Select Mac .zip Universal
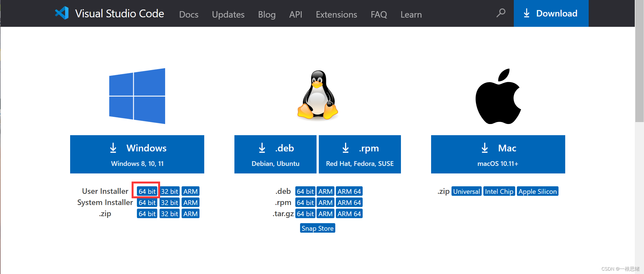Image resolution: width=644 pixels, height=274 pixels. pos(467,191)
